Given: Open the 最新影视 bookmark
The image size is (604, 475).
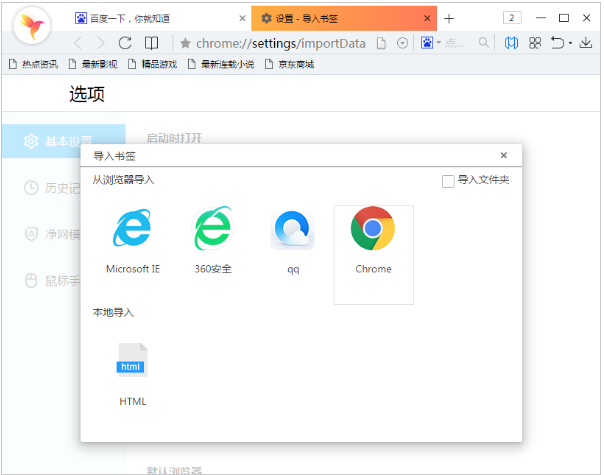Looking at the screenshot, I should (x=93, y=64).
